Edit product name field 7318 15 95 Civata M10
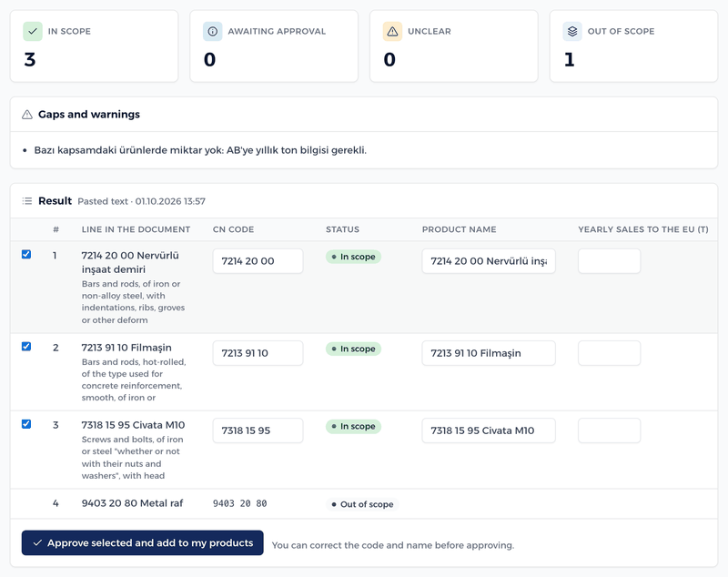This screenshot has height=577, width=728. (489, 430)
